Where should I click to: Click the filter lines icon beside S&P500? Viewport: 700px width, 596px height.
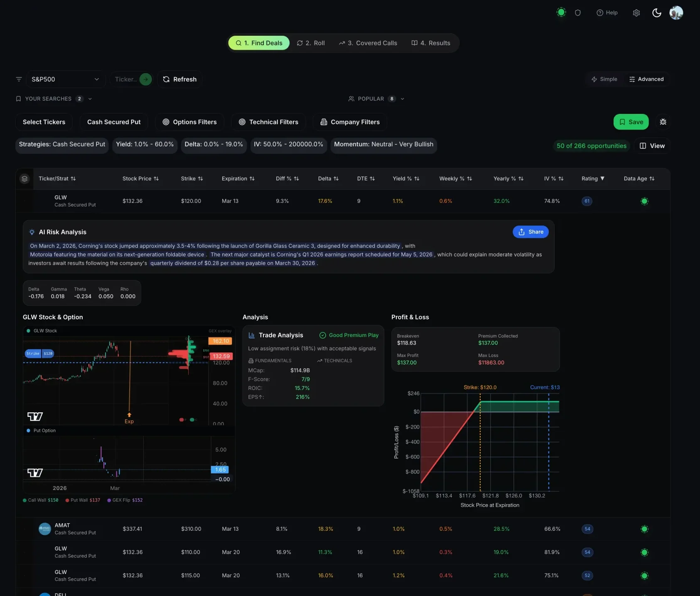tap(19, 79)
